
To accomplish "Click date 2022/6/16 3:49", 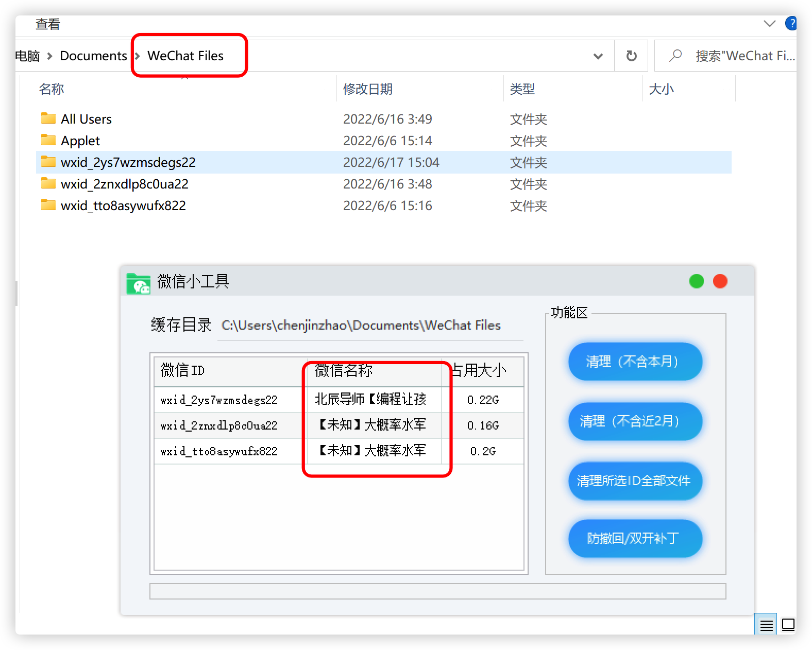I will click(x=387, y=119).
